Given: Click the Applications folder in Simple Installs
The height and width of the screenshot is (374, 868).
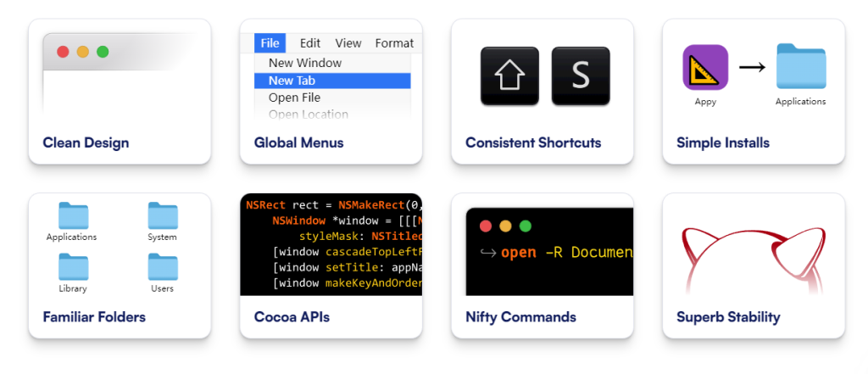Looking at the screenshot, I should (x=800, y=66).
